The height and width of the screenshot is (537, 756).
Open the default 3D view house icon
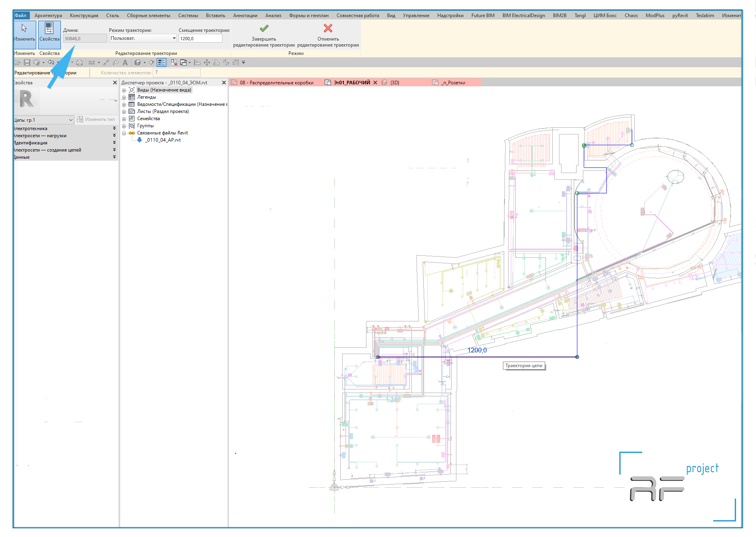click(x=138, y=62)
